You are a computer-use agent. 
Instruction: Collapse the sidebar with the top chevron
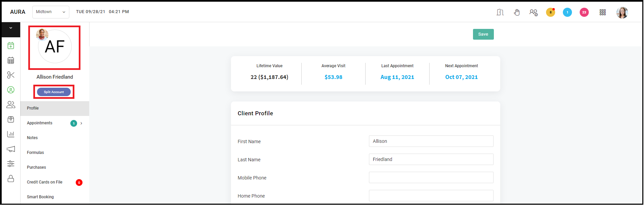pos(11,28)
